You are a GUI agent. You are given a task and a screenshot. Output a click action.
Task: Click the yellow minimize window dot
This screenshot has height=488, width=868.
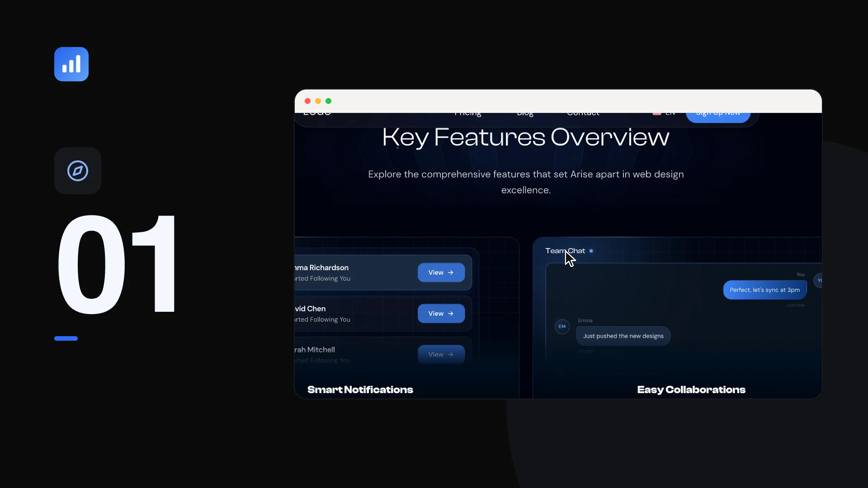coord(318,101)
